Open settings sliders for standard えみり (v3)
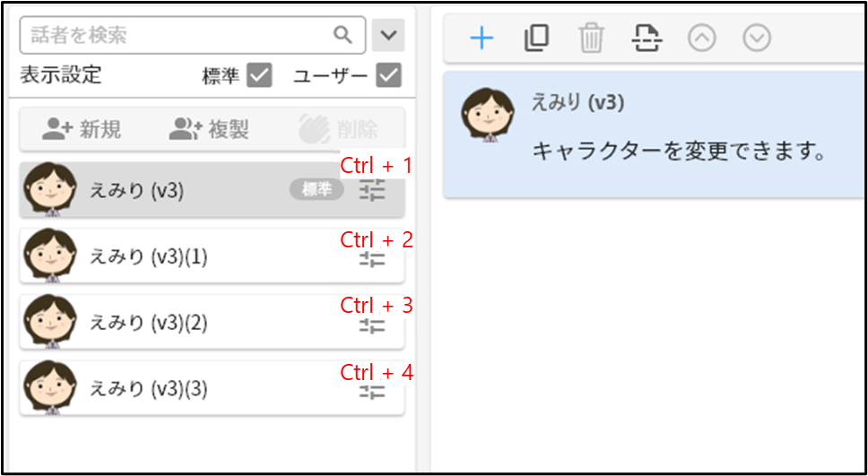Image resolution: width=868 pixels, height=476 pixels. (372, 191)
